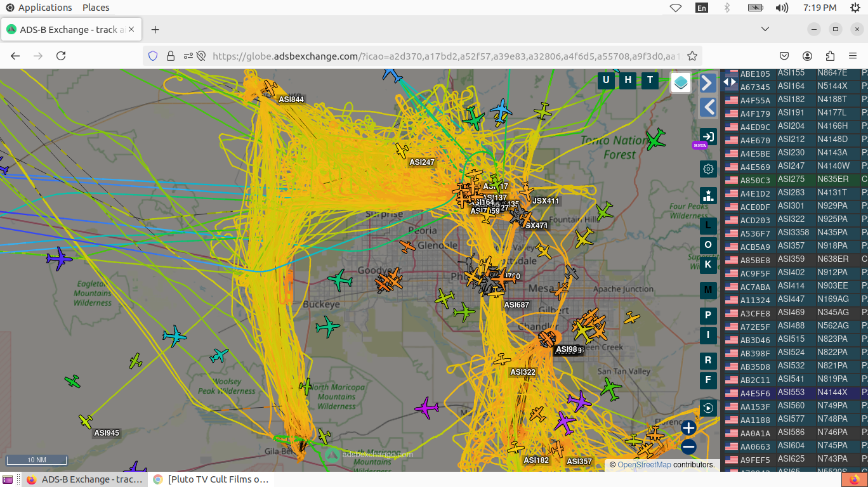Screen dimensions: 868x487
Task: Open the volume control in tray
Action: pos(782,8)
